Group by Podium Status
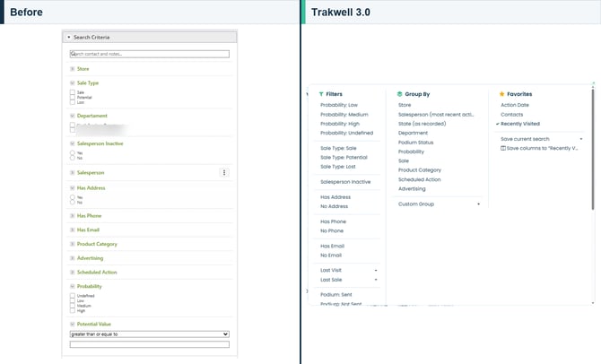 pos(416,143)
